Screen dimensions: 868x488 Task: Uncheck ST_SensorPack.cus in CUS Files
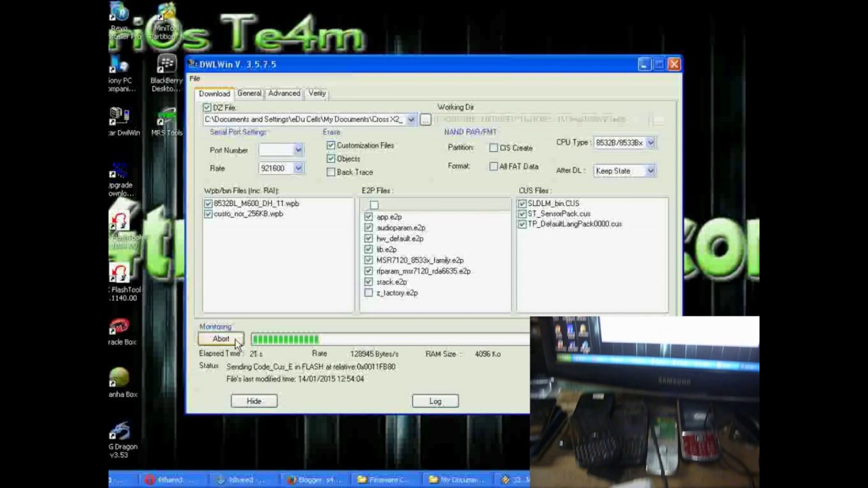coord(522,213)
